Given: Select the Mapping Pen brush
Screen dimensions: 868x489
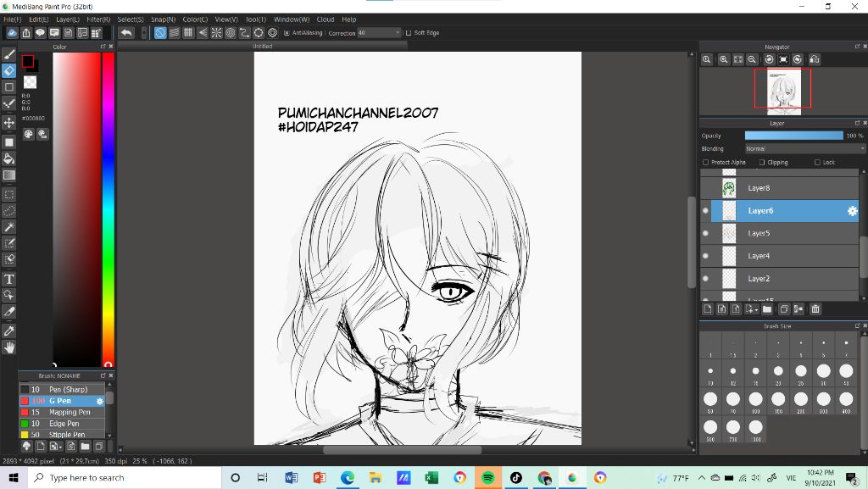Looking at the screenshot, I should point(62,413).
